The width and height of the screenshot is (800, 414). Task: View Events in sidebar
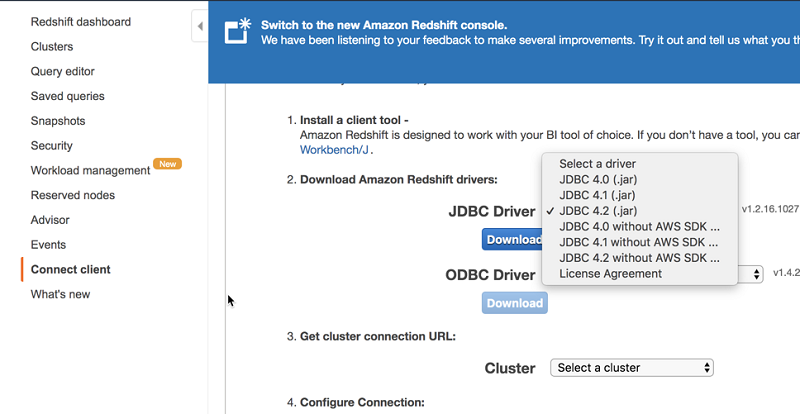[x=48, y=245]
